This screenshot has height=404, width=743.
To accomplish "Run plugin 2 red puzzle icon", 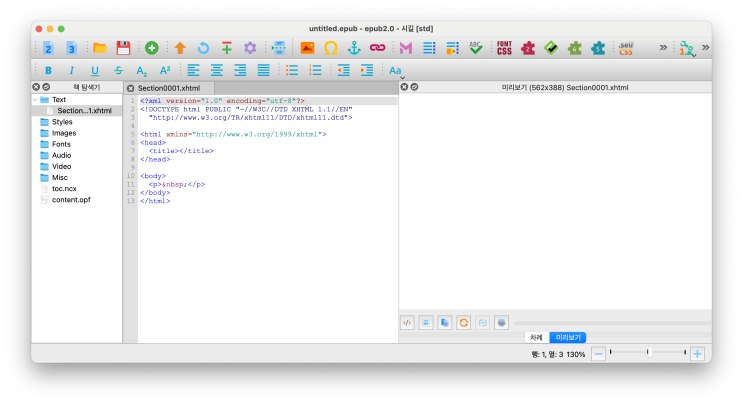I will tap(528, 48).
